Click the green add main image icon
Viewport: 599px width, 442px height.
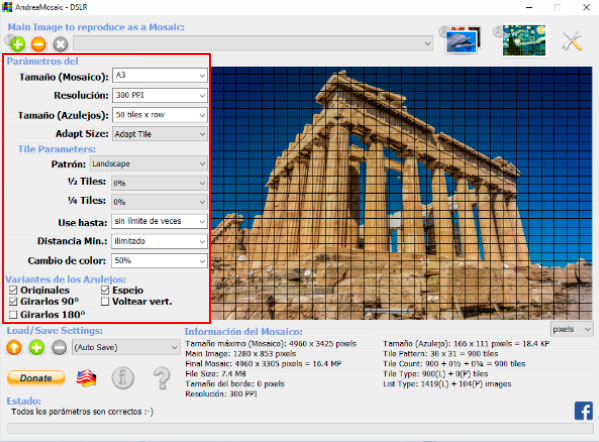coord(18,44)
